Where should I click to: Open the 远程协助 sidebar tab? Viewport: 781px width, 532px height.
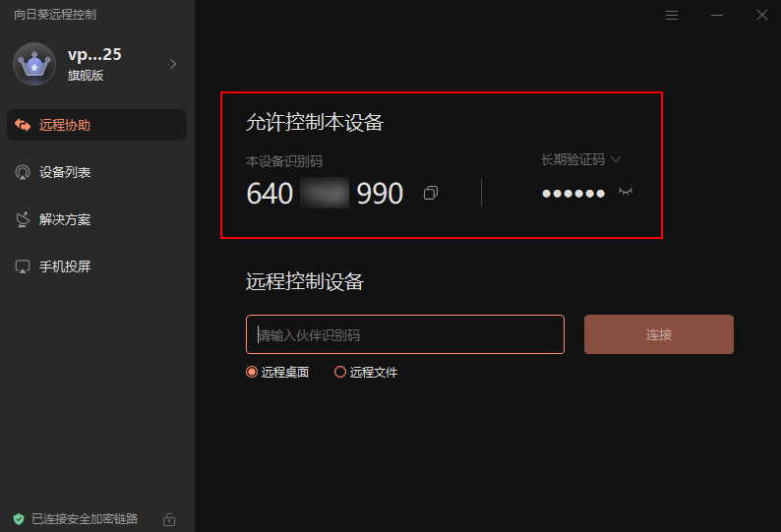(x=96, y=125)
